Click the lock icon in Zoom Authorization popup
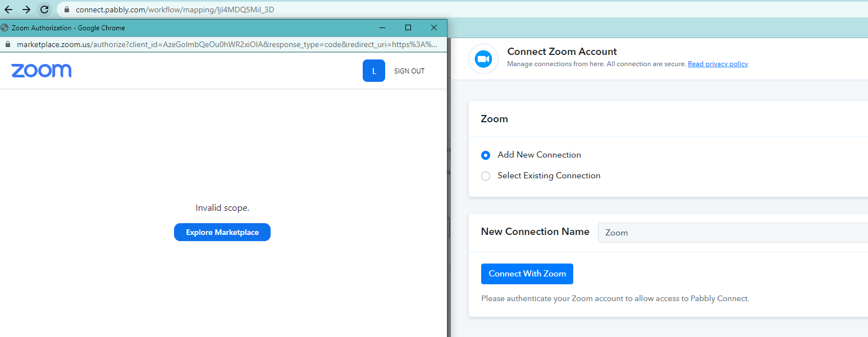The height and width of the screenshot is (337, 868). [x=7, y=45]
